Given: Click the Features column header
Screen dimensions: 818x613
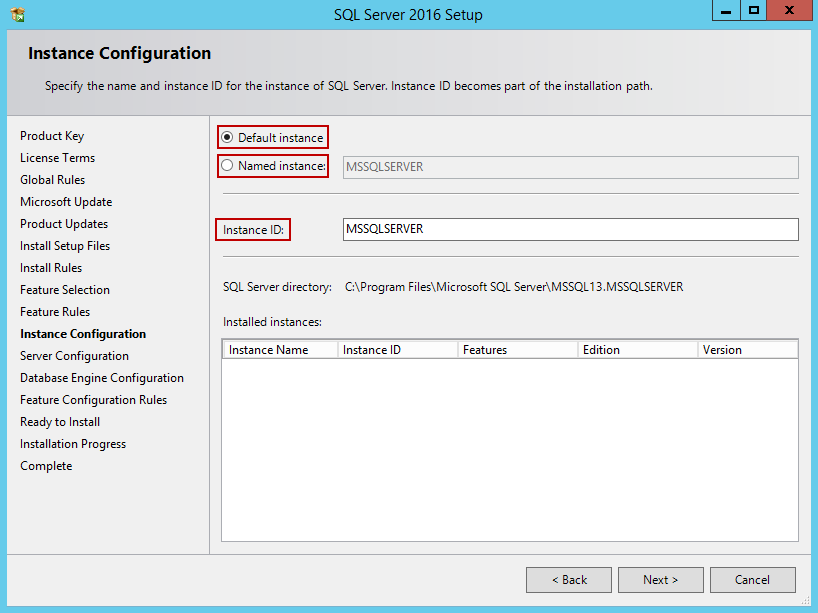Looking at the screenshot, I should 518,350.
